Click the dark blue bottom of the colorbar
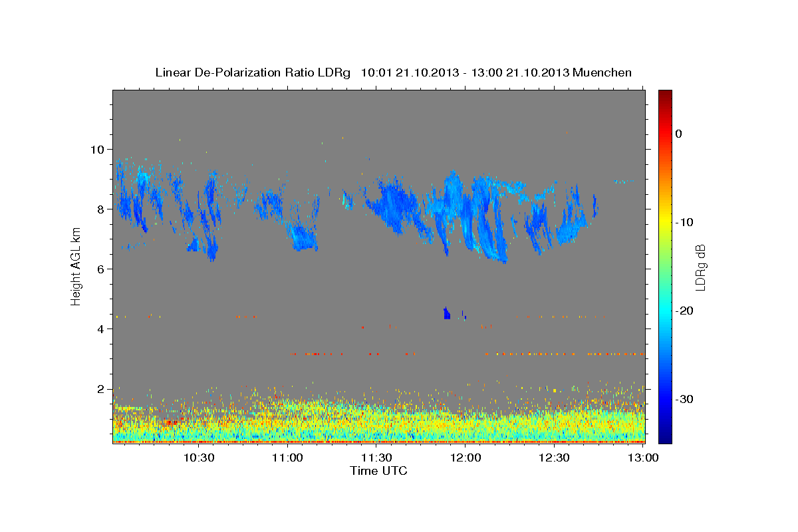Viewport: 798px width, 532px height. pos(665,438)
